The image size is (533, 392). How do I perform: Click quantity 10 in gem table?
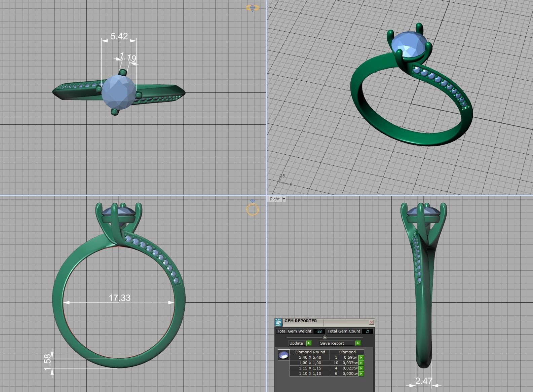(x=336, y=363)
